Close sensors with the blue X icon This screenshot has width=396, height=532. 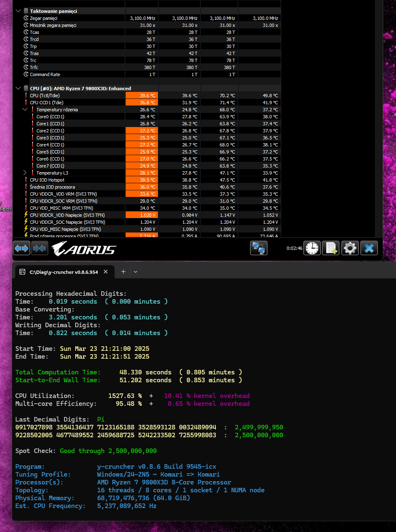[x=369, y=248]
